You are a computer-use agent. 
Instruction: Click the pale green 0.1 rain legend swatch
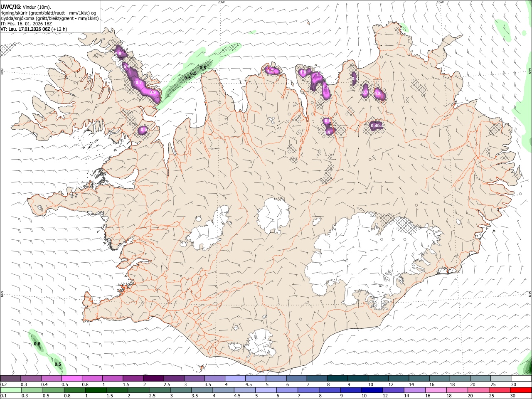[x=10, y=390]
